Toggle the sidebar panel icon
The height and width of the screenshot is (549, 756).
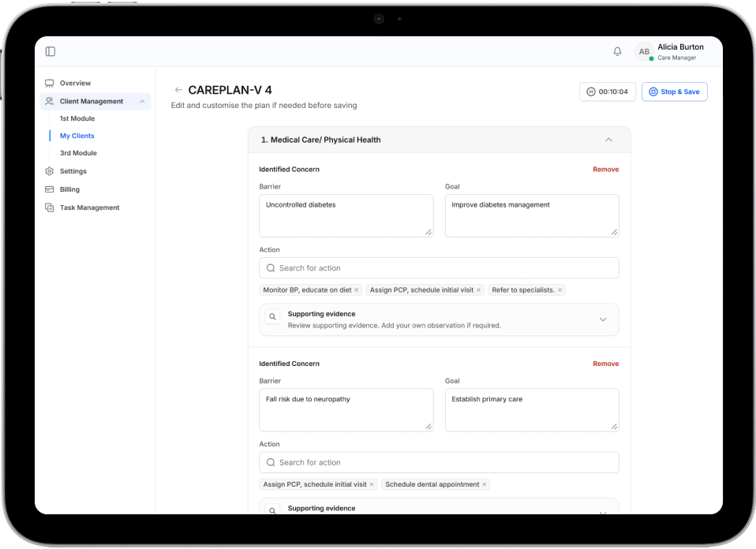tap(51, 51)
